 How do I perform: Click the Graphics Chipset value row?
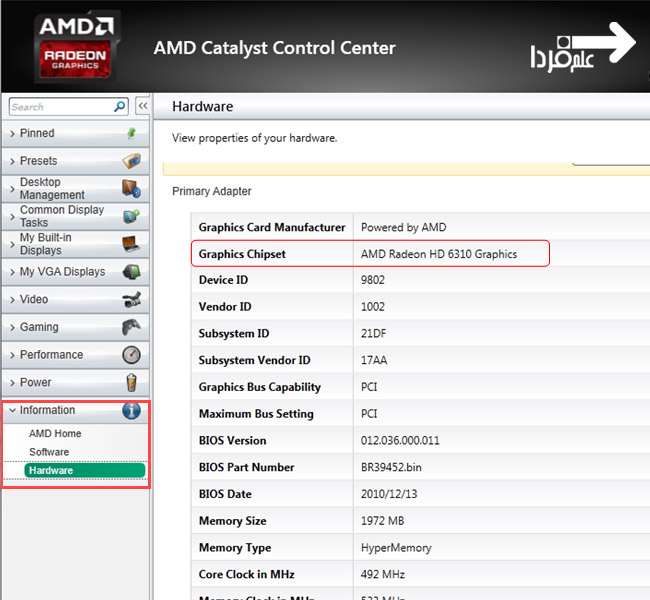[439, 254]
